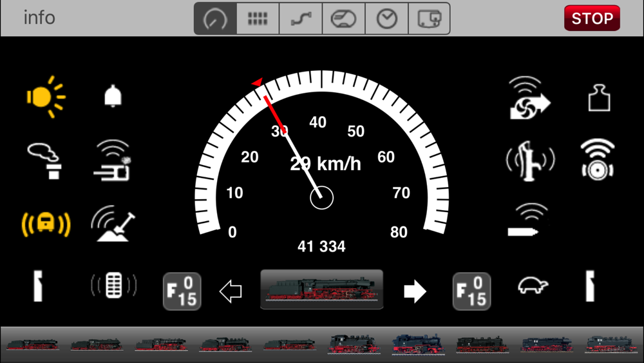The image size is (644, 363).
Task: Toggle the yellow cab sound function
Action: coord(46,224)
